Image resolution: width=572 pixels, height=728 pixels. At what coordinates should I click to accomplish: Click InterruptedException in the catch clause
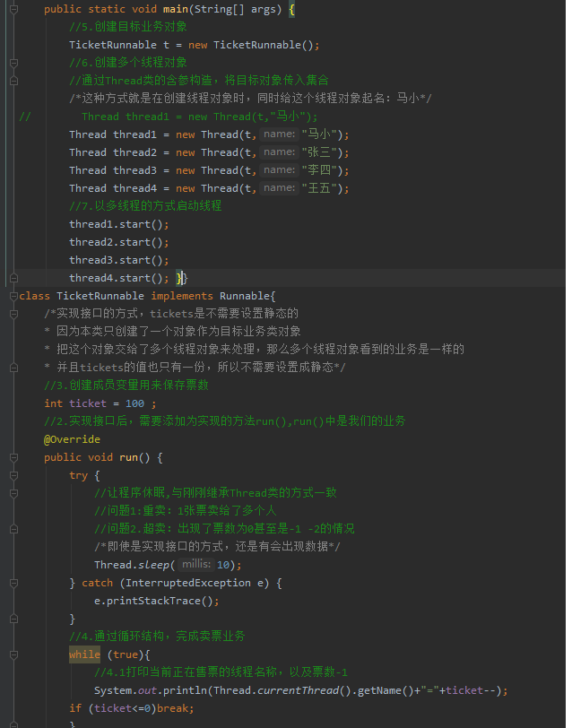click(188, 583)
